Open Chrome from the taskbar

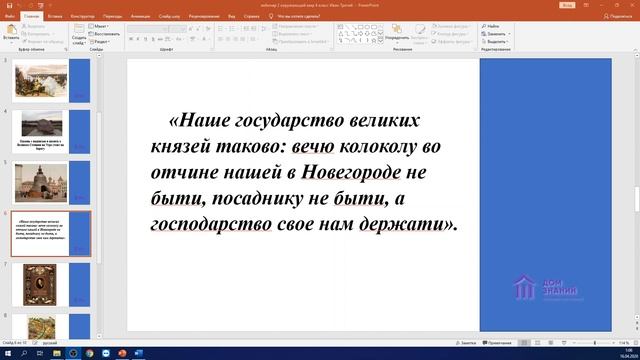(x=89, y=353)
